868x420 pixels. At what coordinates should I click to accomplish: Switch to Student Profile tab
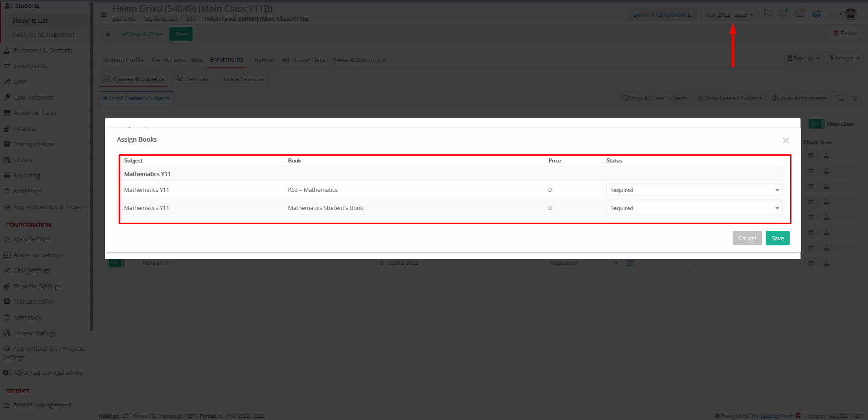click(x=123, y=60)
